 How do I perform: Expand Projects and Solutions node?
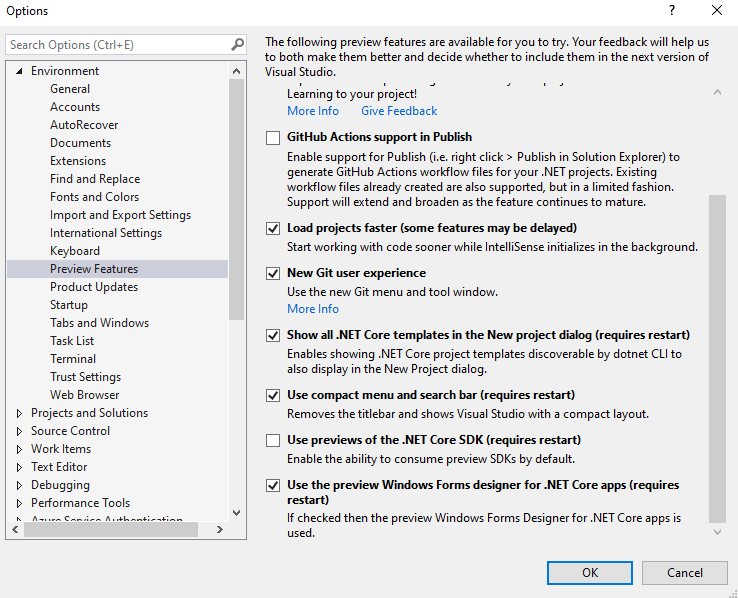click(x=19, y=413)
